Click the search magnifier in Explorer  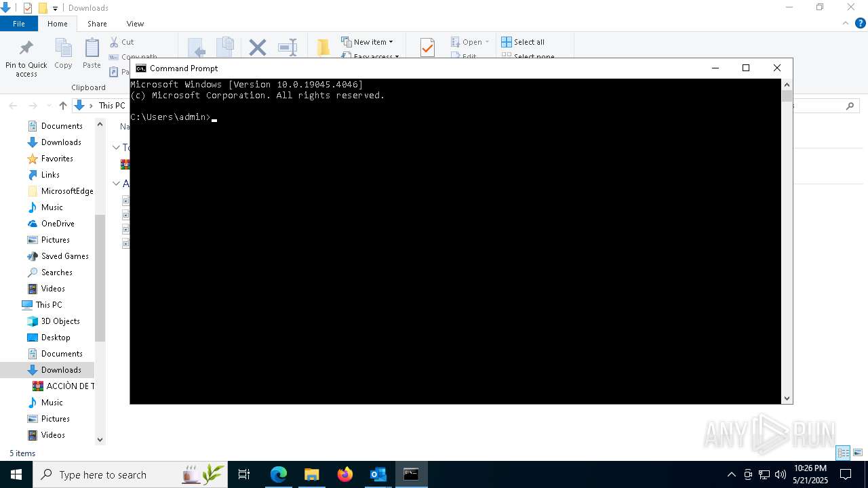tap(850, 106)
